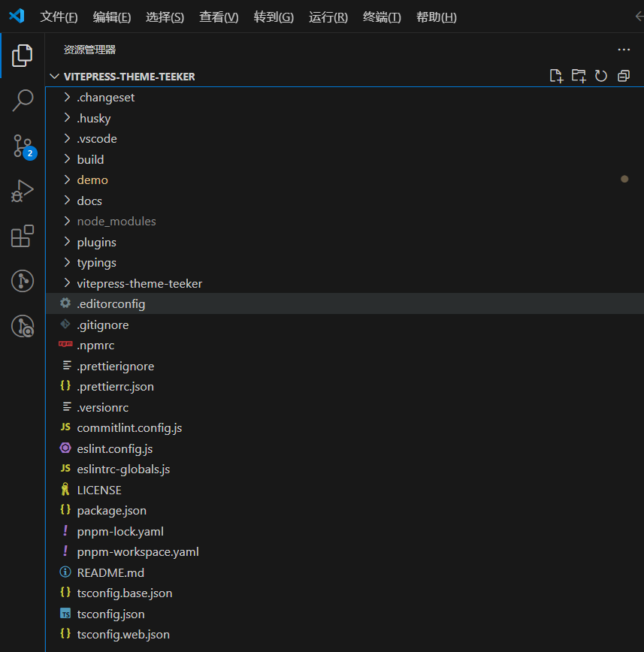644x652 pixels.
Task: Open the GitLens inspect icon in activity bar
Action: (23, 326)
